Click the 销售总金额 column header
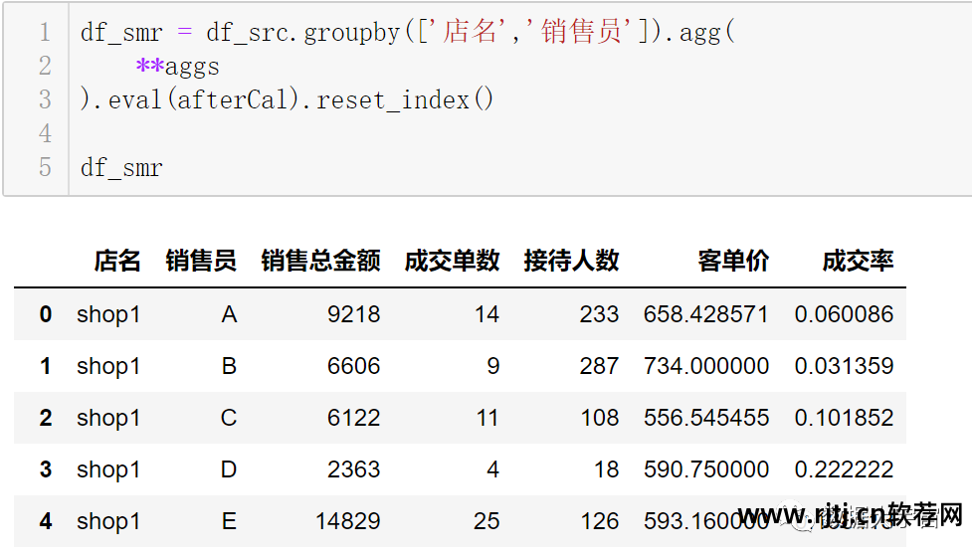 (x=320, y=261)
